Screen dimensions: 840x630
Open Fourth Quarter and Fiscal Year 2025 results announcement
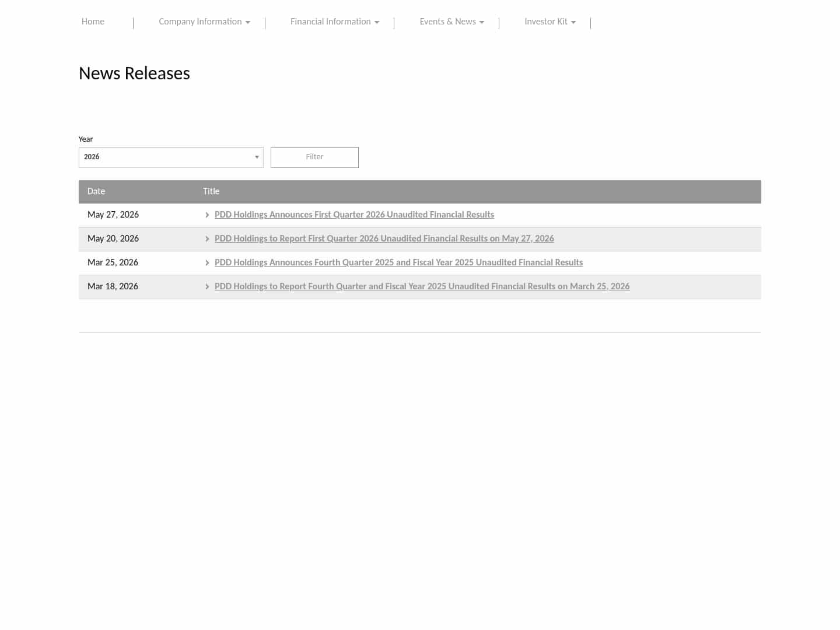(x=398, y=262)
